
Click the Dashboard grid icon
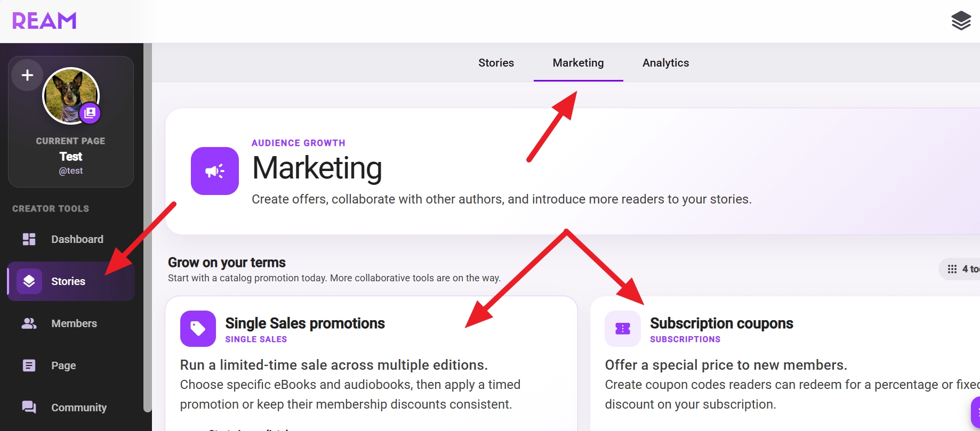pyautogui.click(x=29, y=239)
